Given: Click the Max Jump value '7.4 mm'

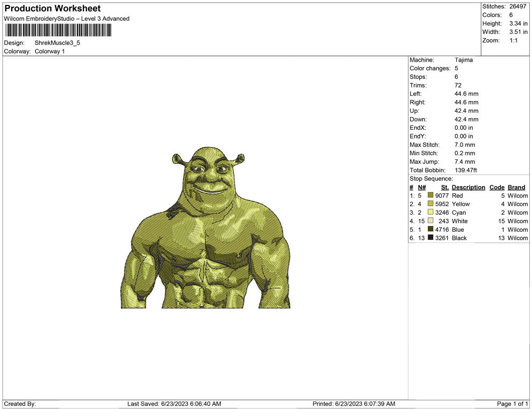Looking at the screenshot, I should click(465, 162).
